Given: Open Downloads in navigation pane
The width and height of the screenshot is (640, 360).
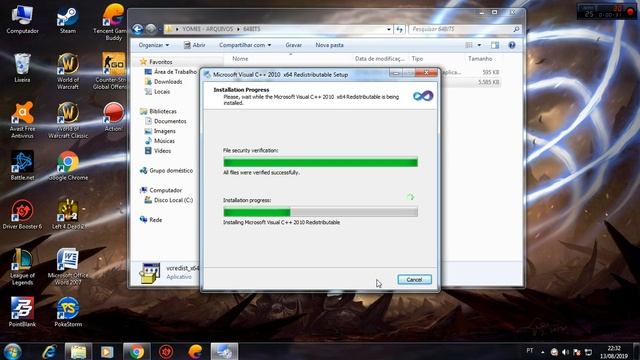Looking at the screenshot, I should [x=163, y=82].
